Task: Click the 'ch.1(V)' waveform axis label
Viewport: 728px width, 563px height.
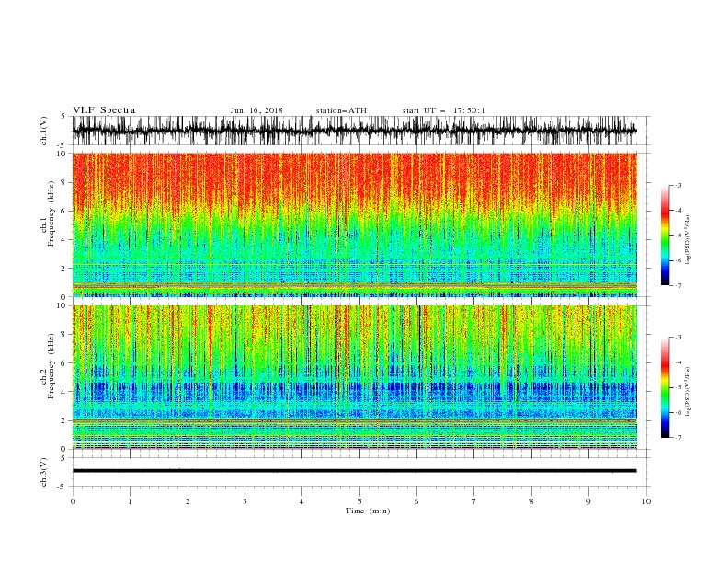Action: point(44,131)
